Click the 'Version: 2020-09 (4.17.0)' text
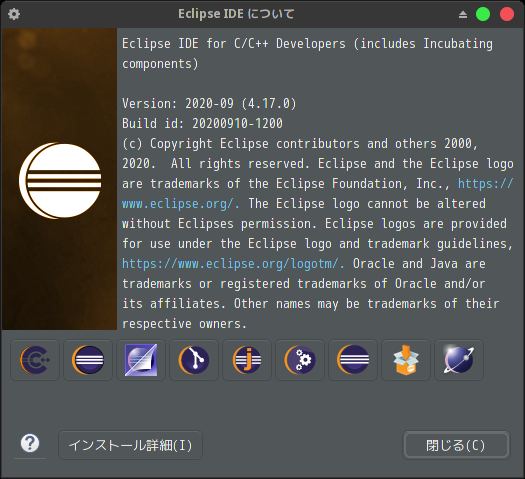Image resolution: width=525 pixels, height=479 pixels. [209, 103]
